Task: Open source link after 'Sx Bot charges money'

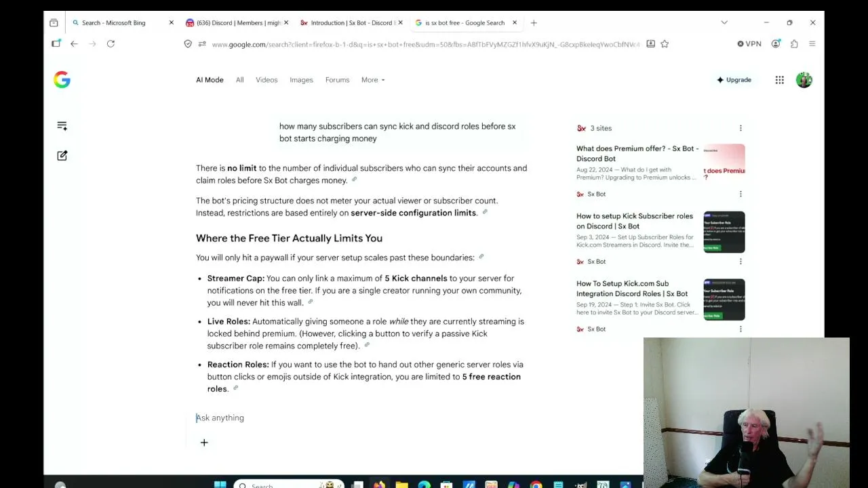Action: click(x=354, y=180)
